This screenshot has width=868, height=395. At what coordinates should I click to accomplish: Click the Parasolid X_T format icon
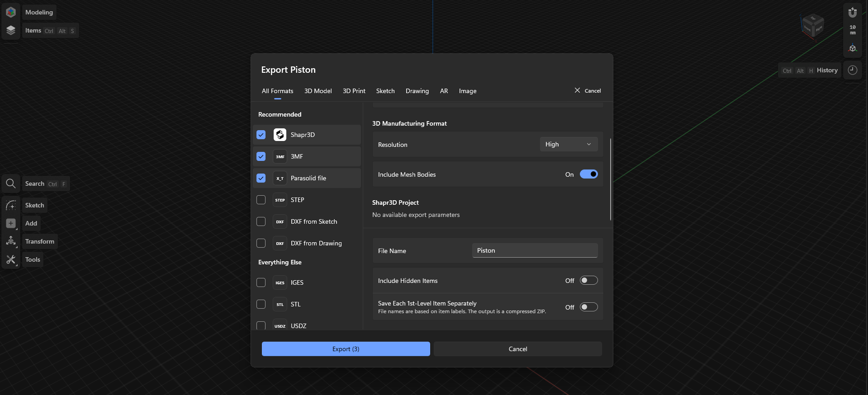280,178
